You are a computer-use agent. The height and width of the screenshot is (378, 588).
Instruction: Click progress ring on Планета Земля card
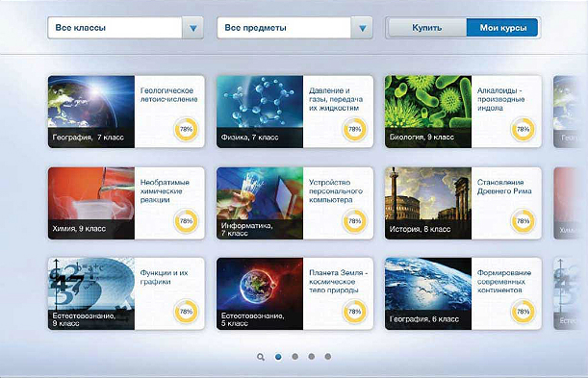pyautogui.click(x=354, y=312)
